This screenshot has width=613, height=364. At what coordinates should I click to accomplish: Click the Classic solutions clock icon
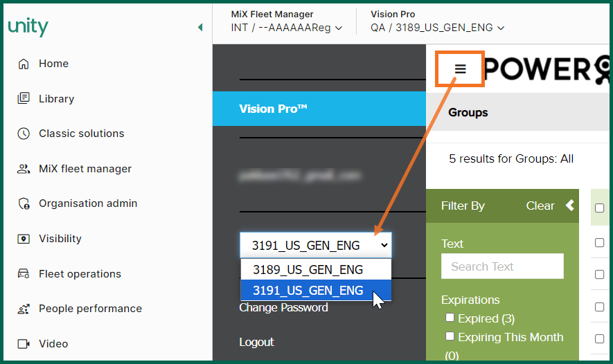(x=24, y=134)
